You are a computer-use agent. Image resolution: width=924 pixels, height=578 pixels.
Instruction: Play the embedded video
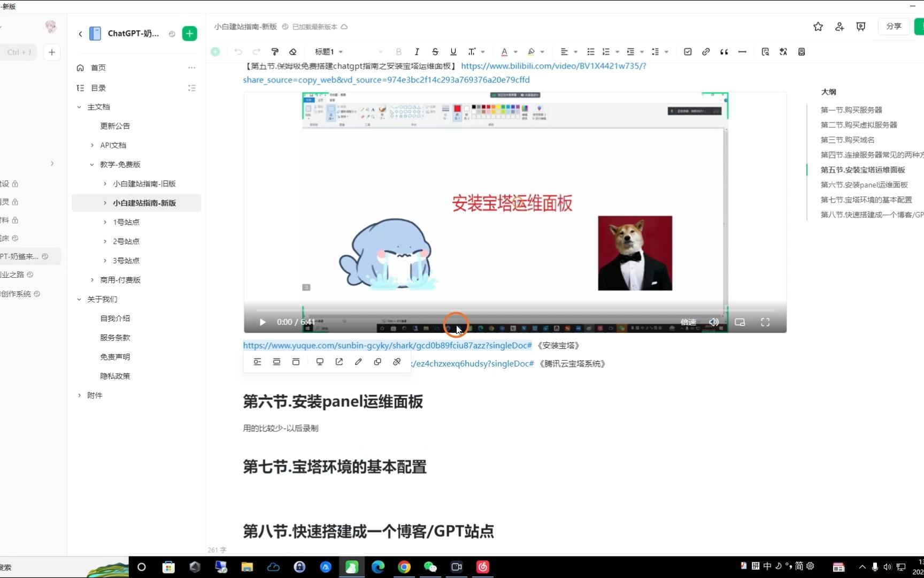[262, 322]
